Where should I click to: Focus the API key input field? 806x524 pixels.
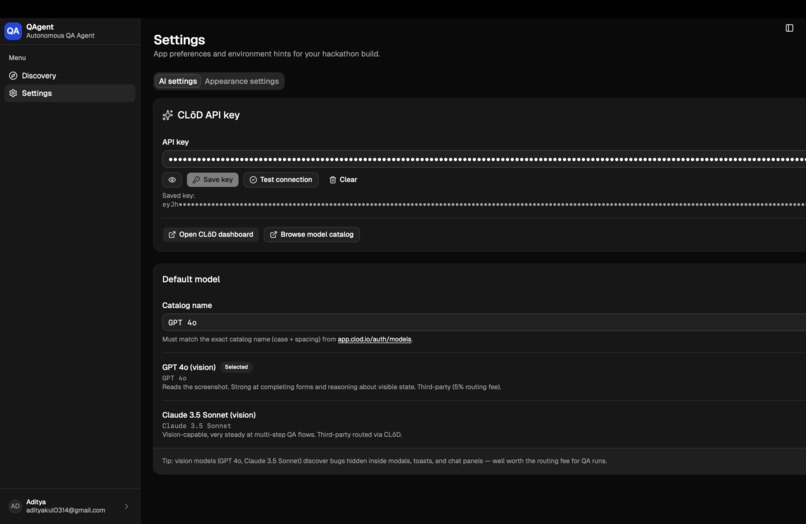(484, 159)
